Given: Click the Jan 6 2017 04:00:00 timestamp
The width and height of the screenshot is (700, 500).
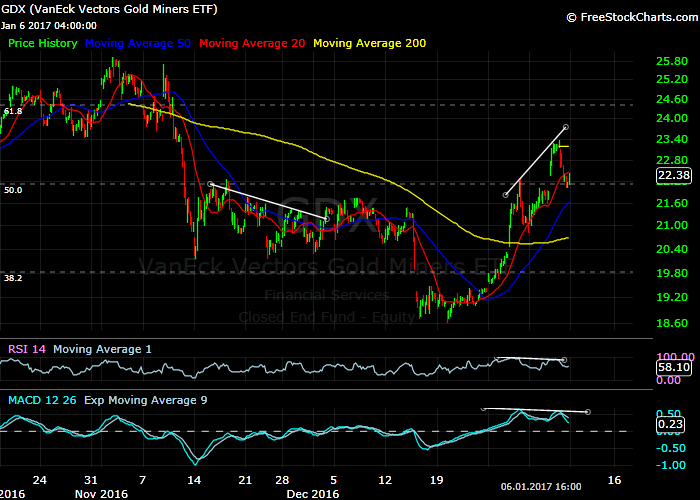Looking at the screenshot, I should 49,26.
